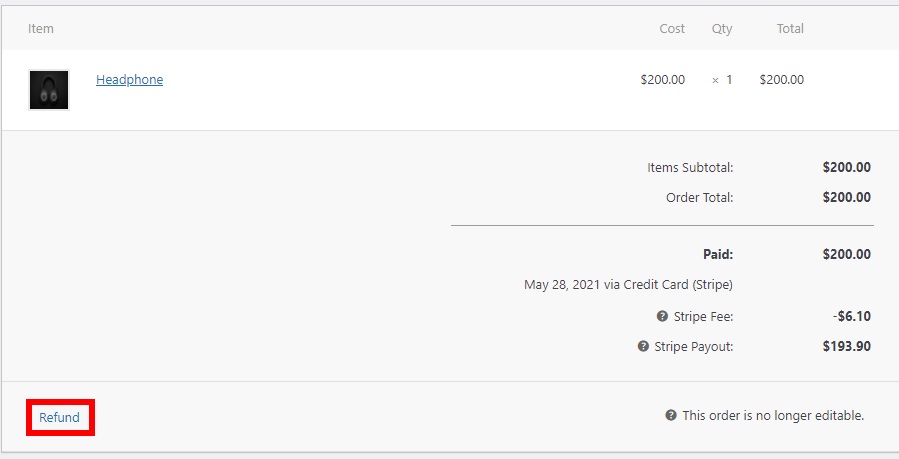Screen dimensions: 899x459
Task: Click the Order Total amount
Action: (846, 197)
